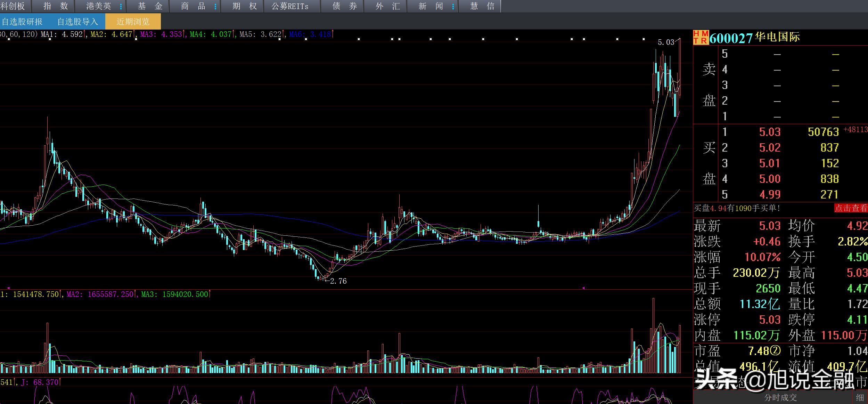Screen dimensions: 868x404
Task: Click the 细 detail button
Action: pyautogui.click(x=860, y=397)
